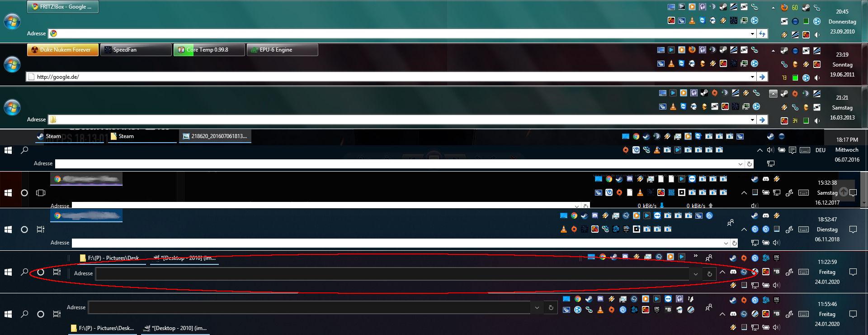This screenshot has height=335, width=868.
Task: Click volume speaker in the 19.06.2011 tray
Action: [x=817, y=78]
